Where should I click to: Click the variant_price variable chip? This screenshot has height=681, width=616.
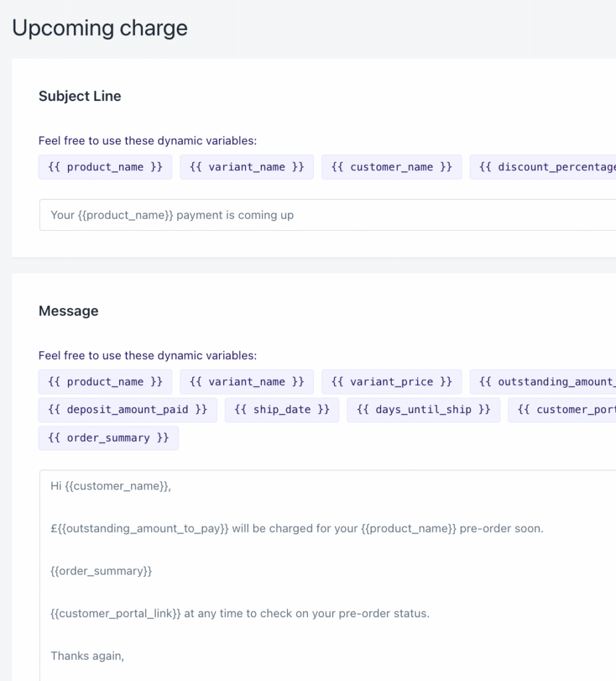391,382
